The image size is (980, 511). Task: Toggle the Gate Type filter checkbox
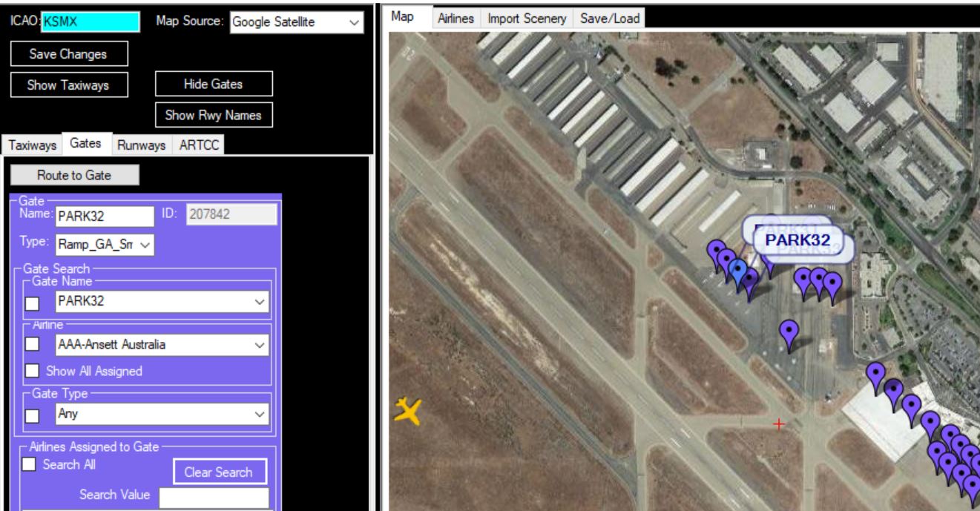[33, 415]
